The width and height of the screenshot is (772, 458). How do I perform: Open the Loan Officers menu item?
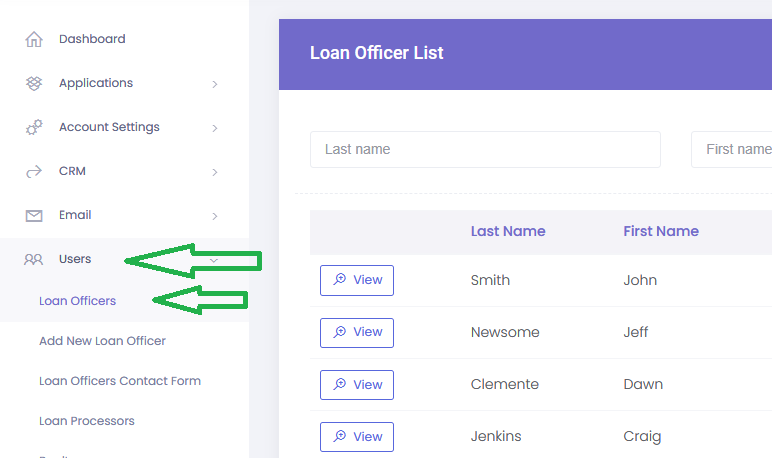77,301
